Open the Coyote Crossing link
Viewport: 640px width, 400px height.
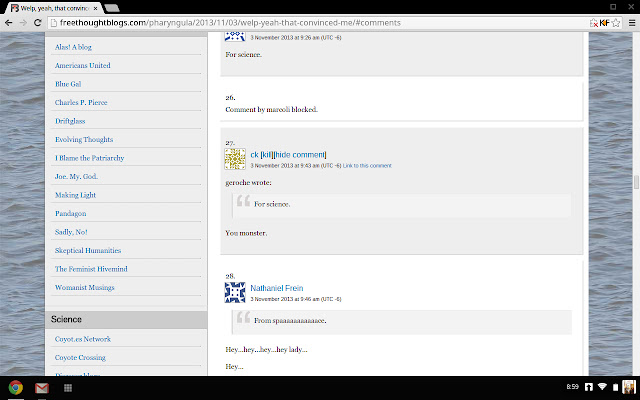click(80, 358)
